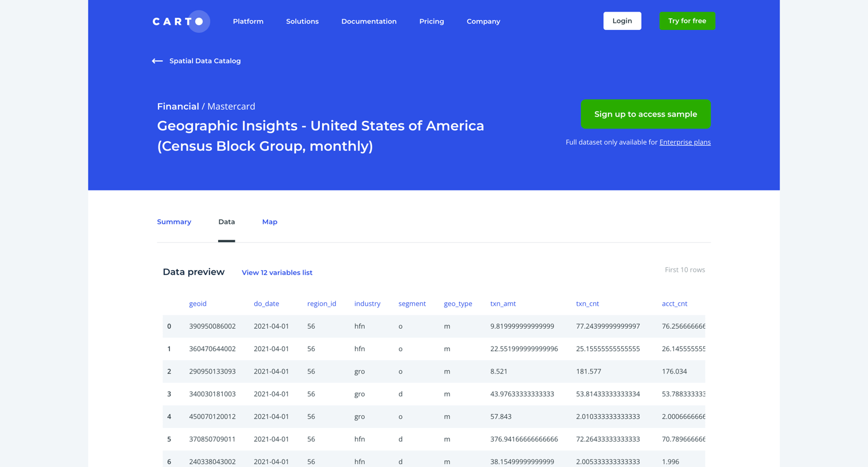868x467 pixels.
Task: Click the First 10 rows label
Action: click(x=685, y=270)
